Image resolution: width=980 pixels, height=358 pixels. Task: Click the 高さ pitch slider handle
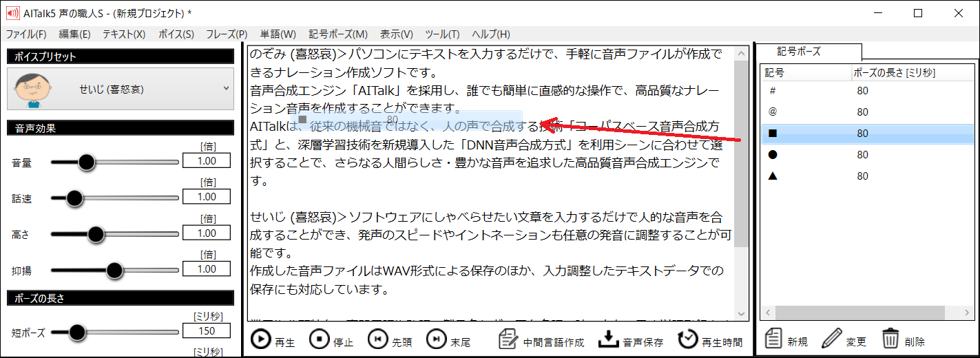point(95,234)
